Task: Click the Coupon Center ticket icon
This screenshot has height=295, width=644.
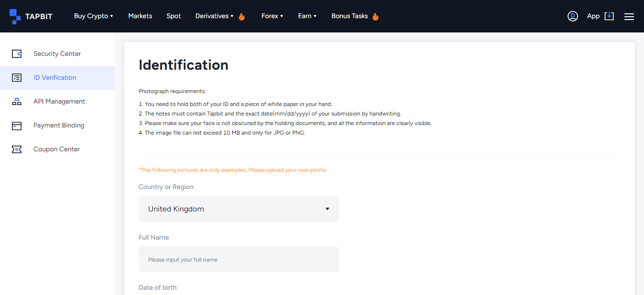Action: tap(17, 149)
